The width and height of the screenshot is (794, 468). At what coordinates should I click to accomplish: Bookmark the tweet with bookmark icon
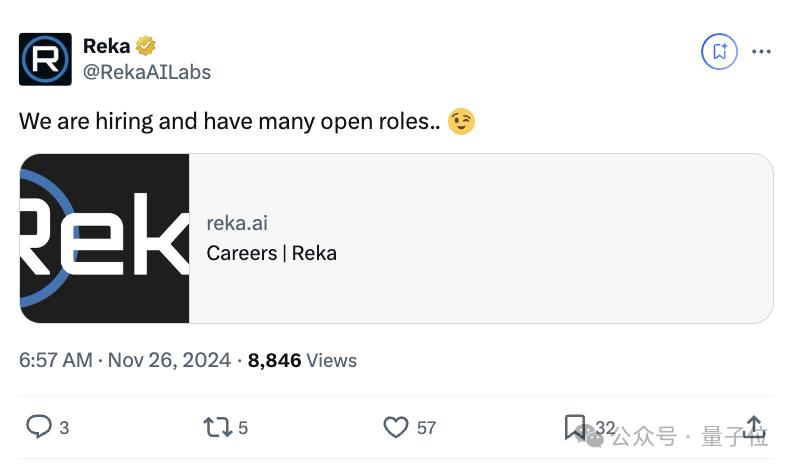click(x=574, y=427)
